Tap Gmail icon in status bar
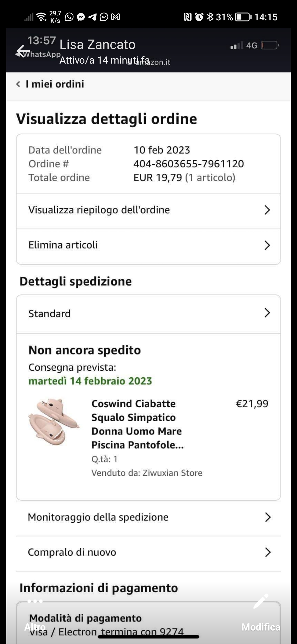This screenshot has width=297, height=644. pos(116,17)
